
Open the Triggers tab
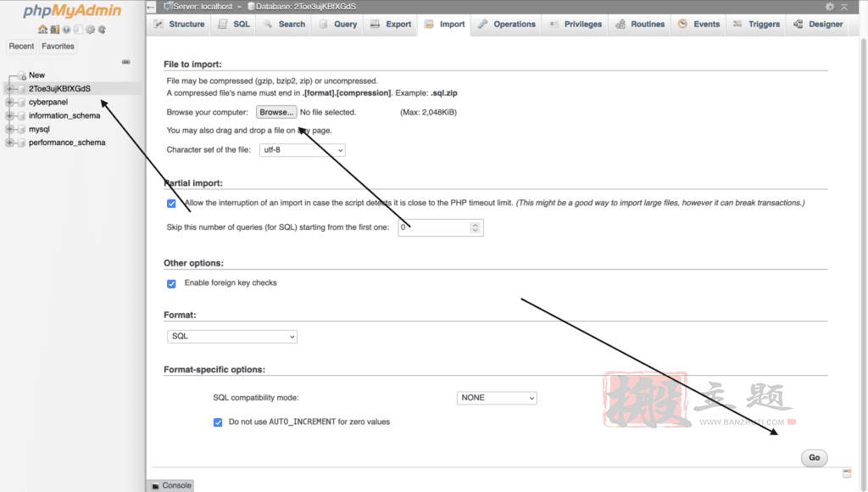tap(755, 25)
